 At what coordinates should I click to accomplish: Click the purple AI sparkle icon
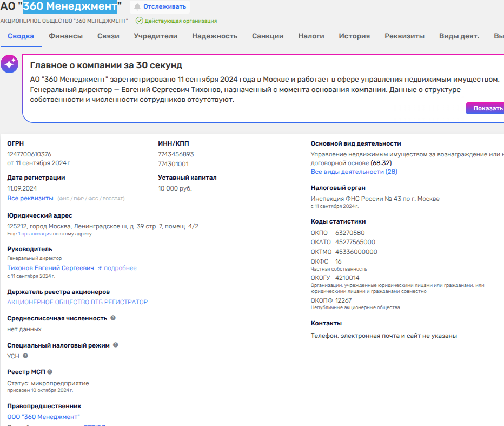[10, 64]
